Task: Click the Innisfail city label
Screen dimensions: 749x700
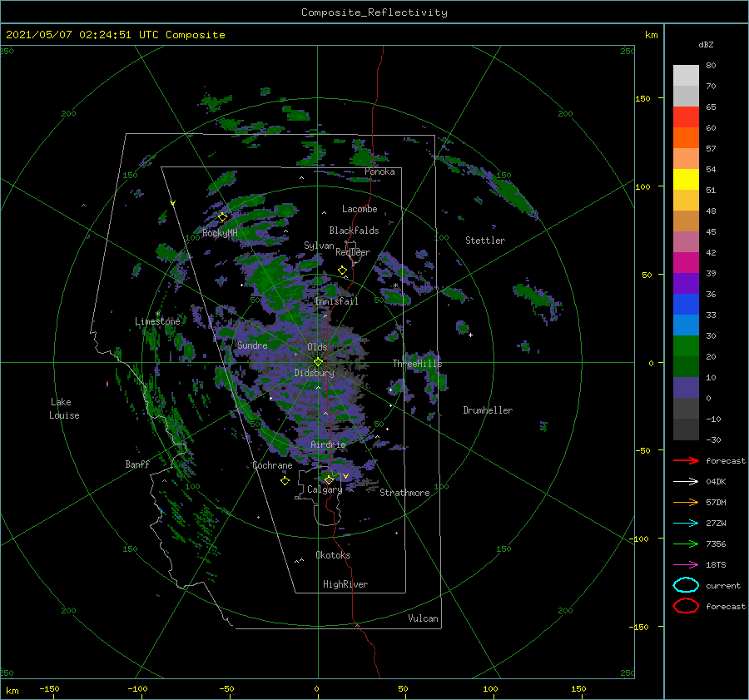Action: tap(336, 301)
